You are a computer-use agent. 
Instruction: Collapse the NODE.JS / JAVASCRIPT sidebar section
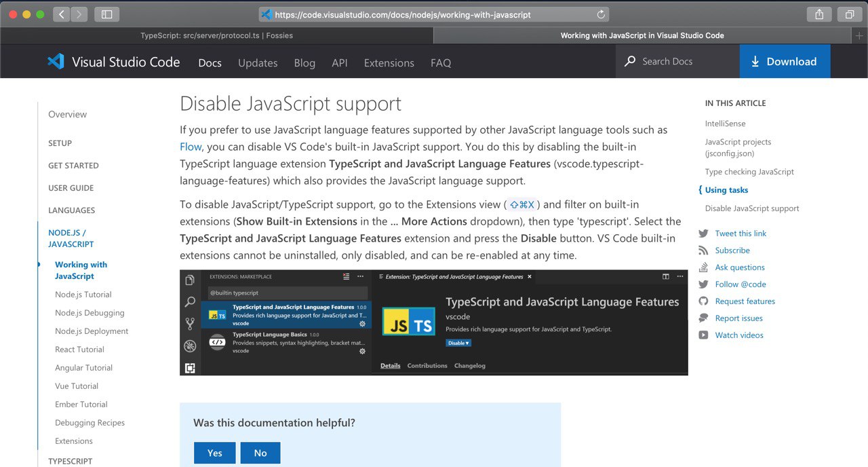pos(71,238)
